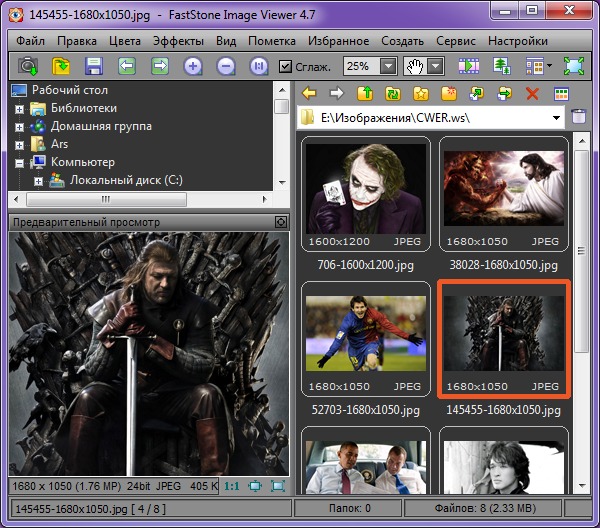Expand the Библиотеки tree node
Screen dimensions: 600x528
tap(19, 108)
